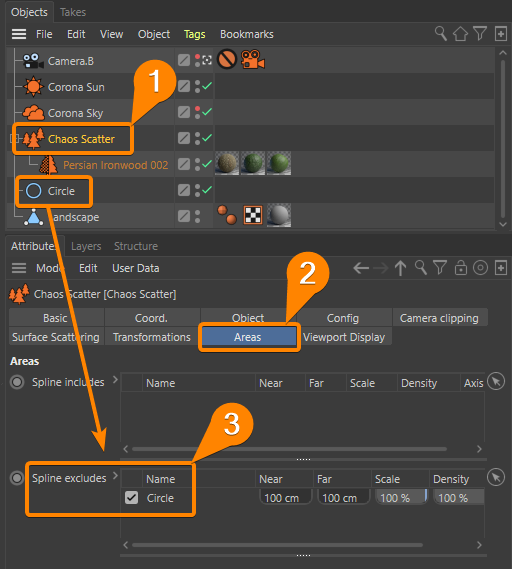Click the Spline excludes scroll-left arrow

(126, 545)
